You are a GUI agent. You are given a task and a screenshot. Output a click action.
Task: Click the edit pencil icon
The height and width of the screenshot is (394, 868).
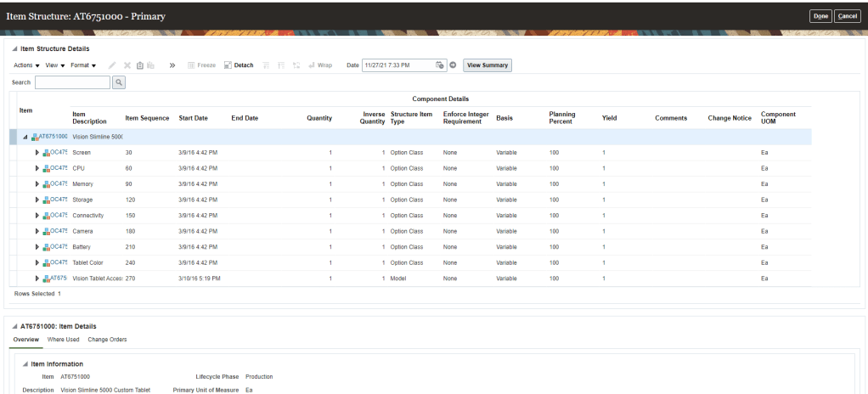[x=112, y=65]
